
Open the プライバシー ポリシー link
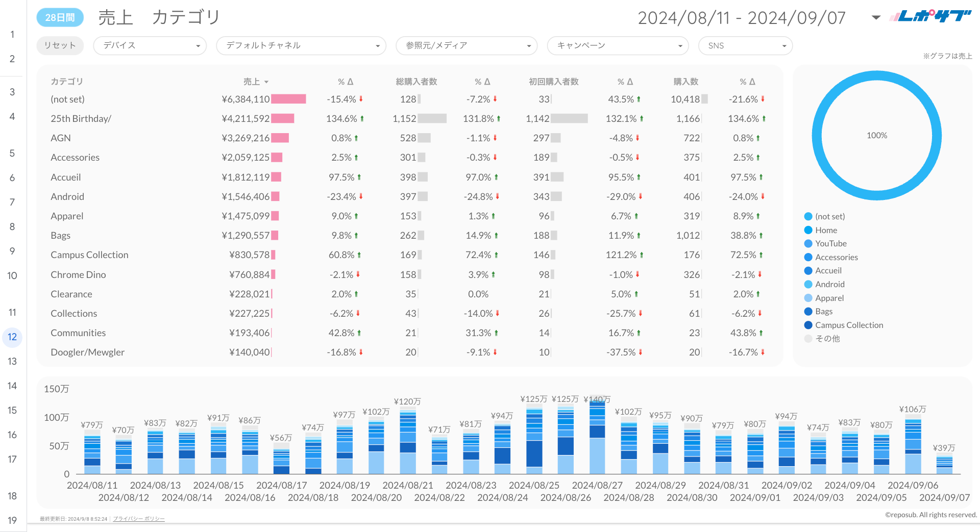(x=139, y=519)
